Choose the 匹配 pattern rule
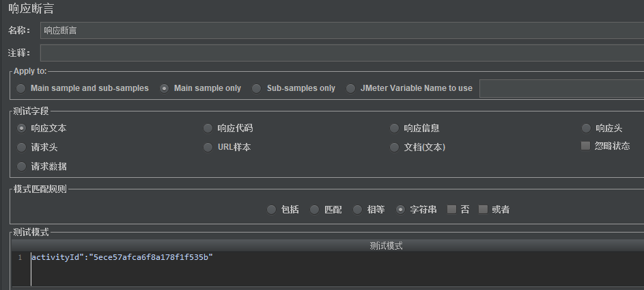 coord(315,210)
